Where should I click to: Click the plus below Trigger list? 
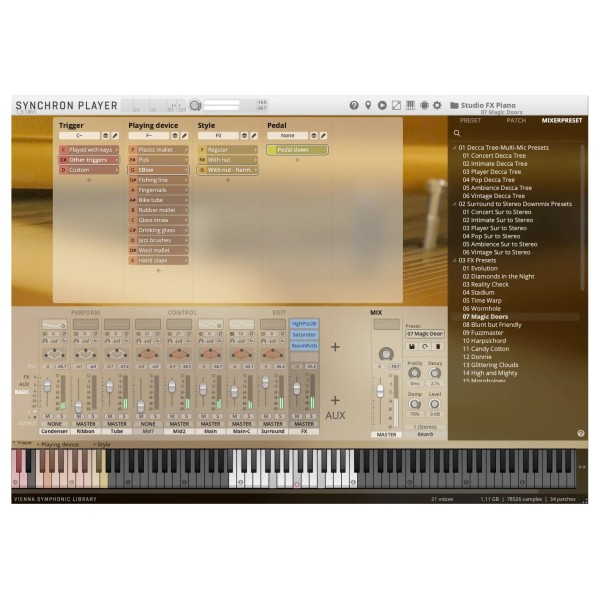pyautogui.click(x=89, y=180)
